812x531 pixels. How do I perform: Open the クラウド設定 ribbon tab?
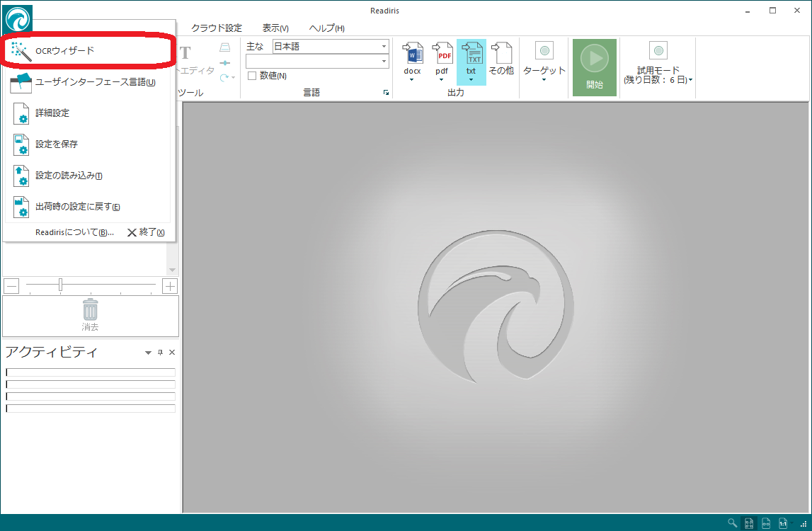tap(217, 28)
